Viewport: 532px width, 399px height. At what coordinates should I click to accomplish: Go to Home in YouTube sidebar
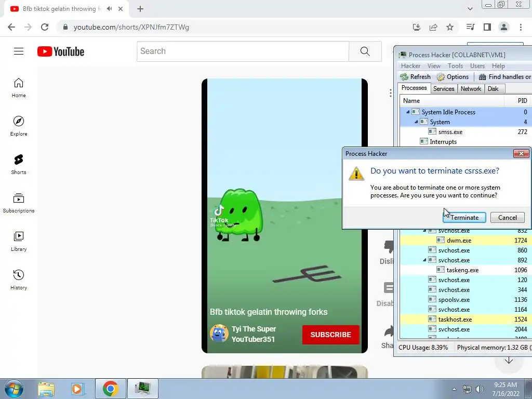(x=19, y=88)
